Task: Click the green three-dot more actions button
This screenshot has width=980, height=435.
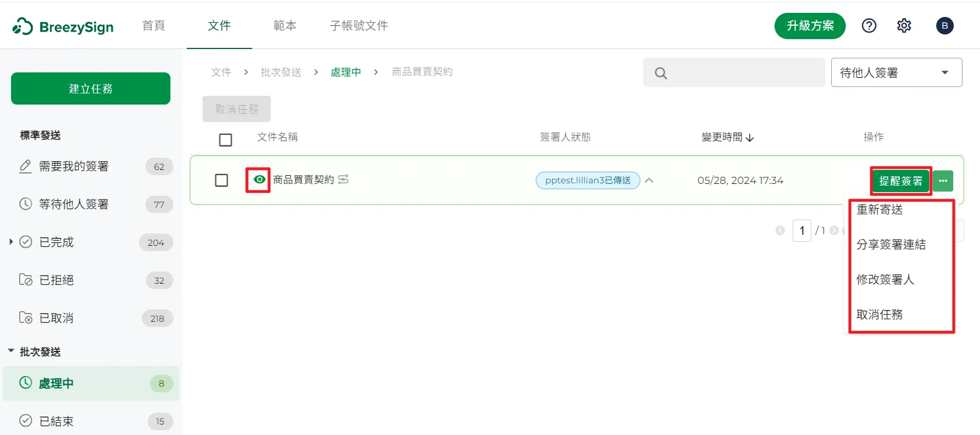Action: 943,181
